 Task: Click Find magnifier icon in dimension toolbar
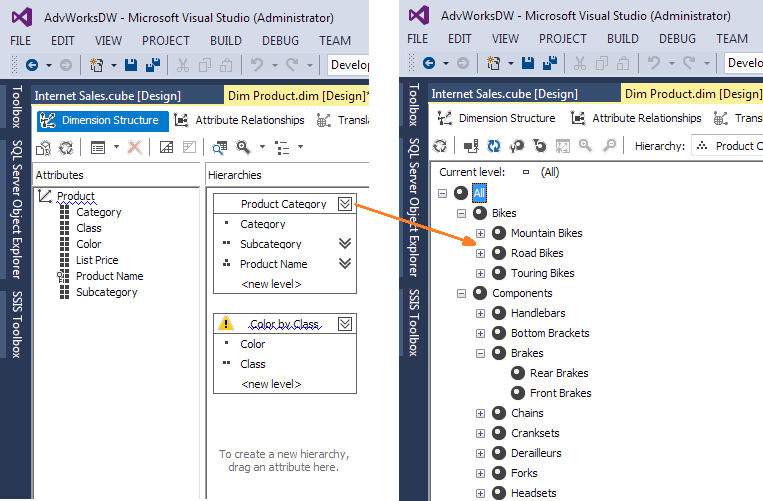242,147
